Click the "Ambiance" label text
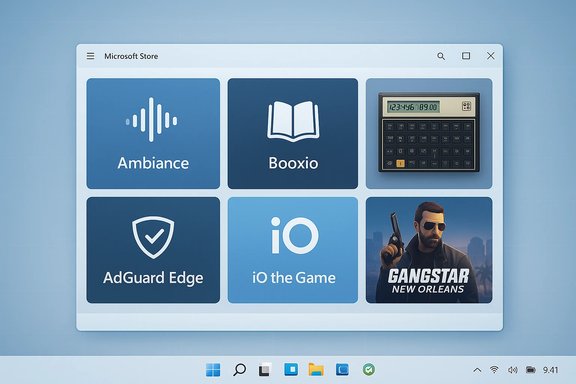Screen dimensions: 576x384 pyautogui.click(x=153, y=163)
